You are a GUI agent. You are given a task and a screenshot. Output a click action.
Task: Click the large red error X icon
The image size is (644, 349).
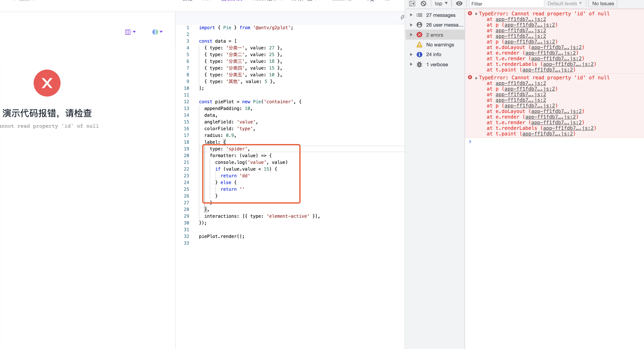point(47,83)
